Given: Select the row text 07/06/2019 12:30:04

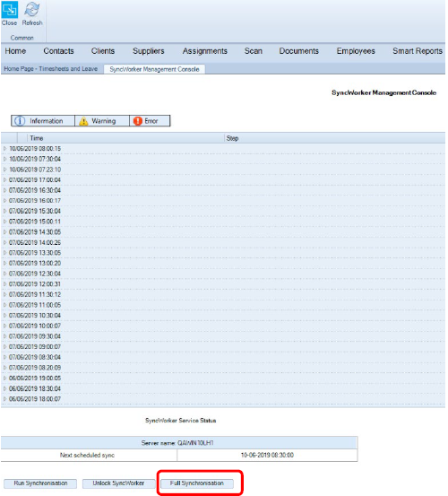Looking at the screenshot, I should (35, 274).
